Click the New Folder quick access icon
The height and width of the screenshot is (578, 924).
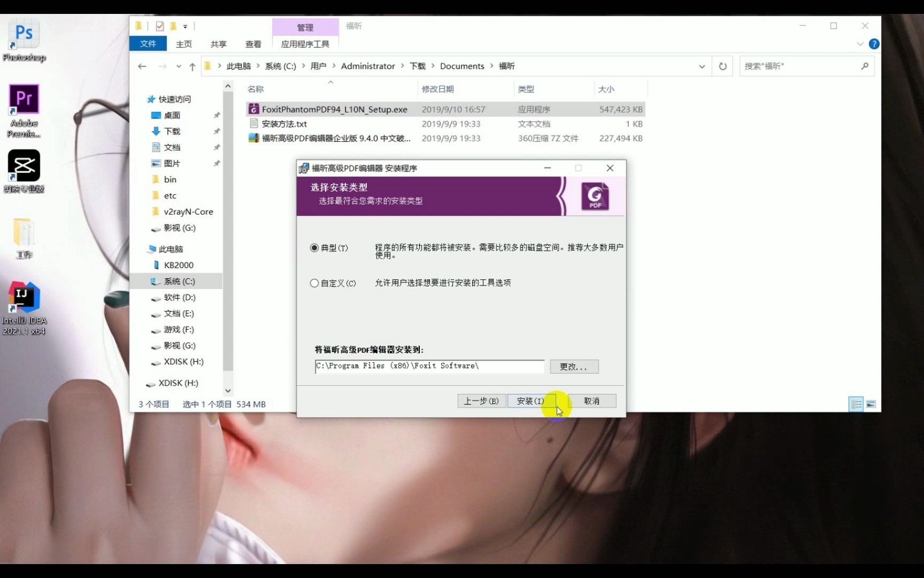173,26
